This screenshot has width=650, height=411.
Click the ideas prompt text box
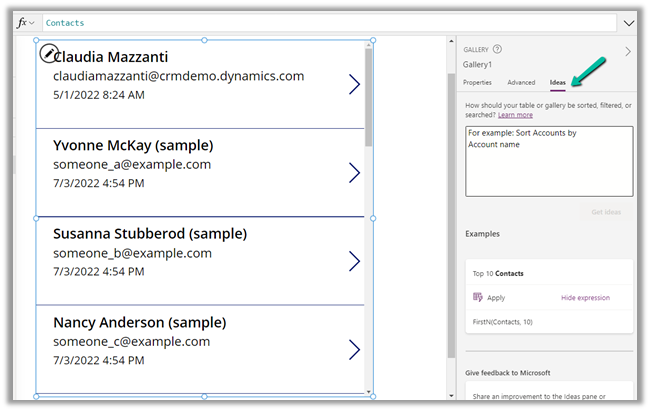[x=549, y=161]
